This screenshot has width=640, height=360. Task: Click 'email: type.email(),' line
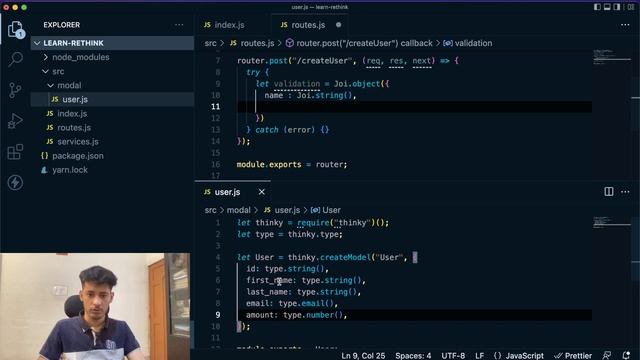[292, 303]
